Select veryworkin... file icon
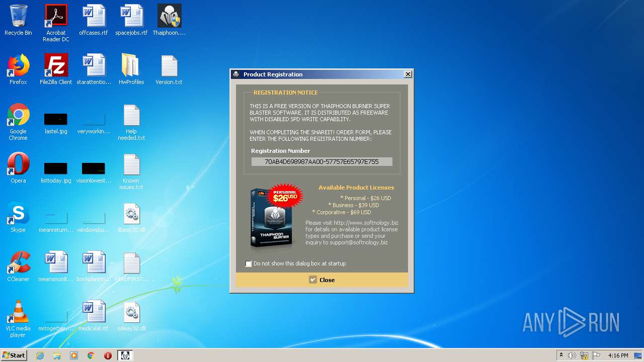Viewport: 644px width, 362px height. [94, 123]
